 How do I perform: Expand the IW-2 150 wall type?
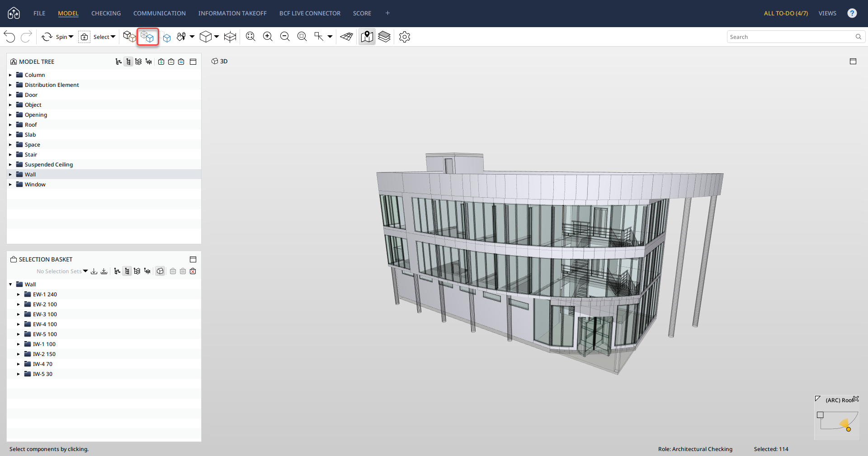(x=19, y=354)
